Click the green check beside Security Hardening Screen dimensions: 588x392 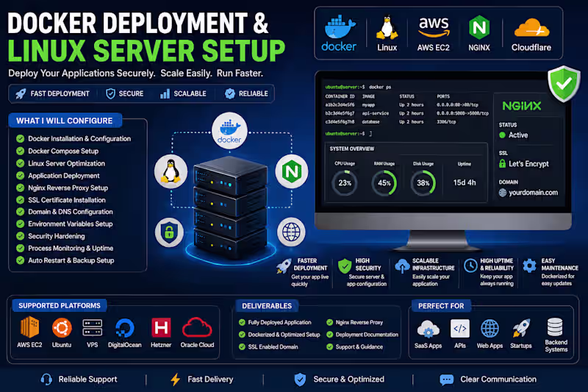[x=21, y=236]
